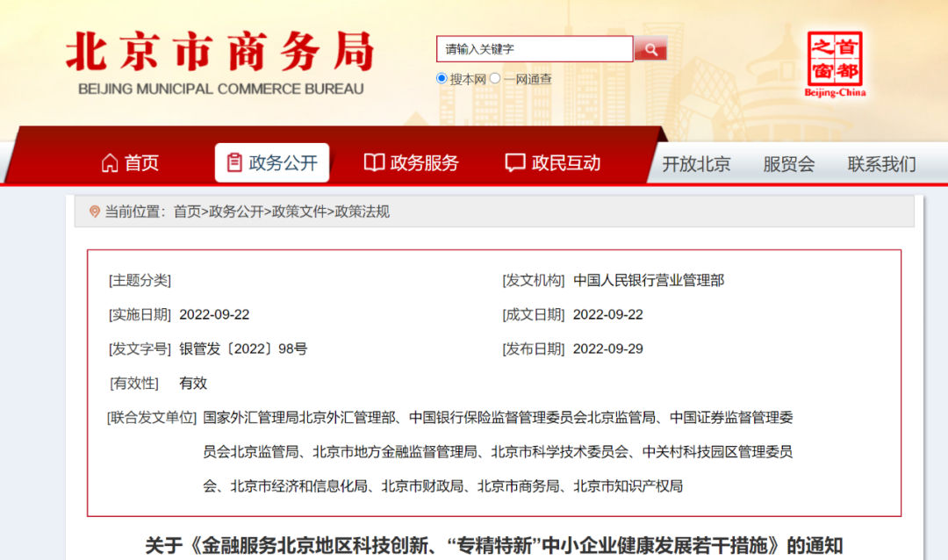Click the 有效 validity status text

[x=193, y=384]
